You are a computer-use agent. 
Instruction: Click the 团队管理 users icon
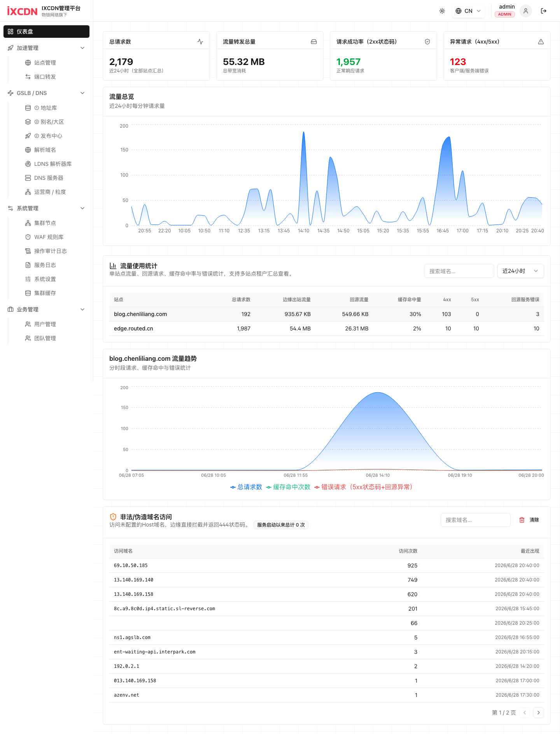(28, 338)
